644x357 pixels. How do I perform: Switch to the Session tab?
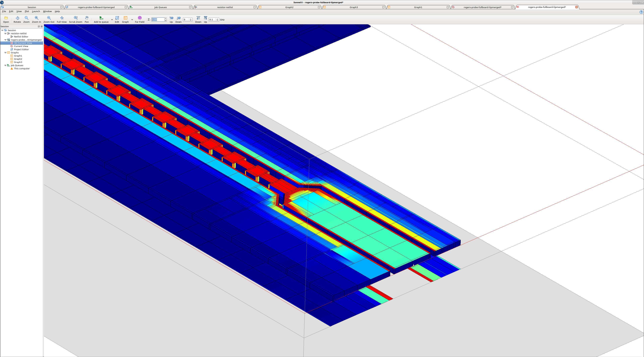tap(32, 7)
